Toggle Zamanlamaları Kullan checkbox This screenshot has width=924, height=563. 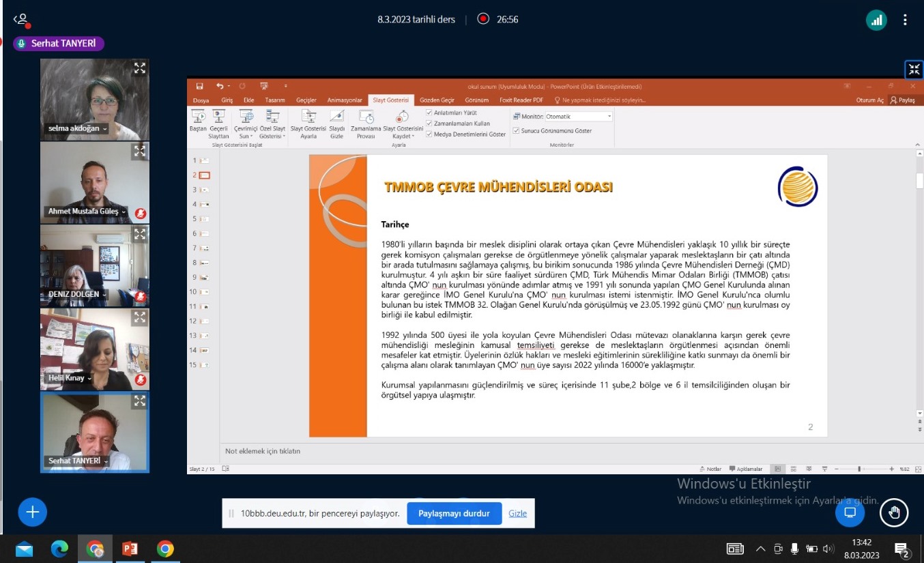coord(429,124)
